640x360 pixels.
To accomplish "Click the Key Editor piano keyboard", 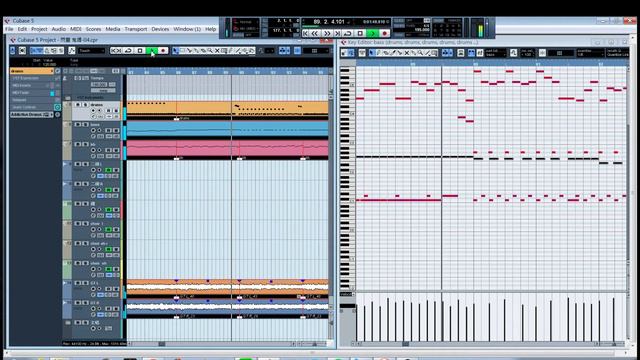I will point(347,178).
